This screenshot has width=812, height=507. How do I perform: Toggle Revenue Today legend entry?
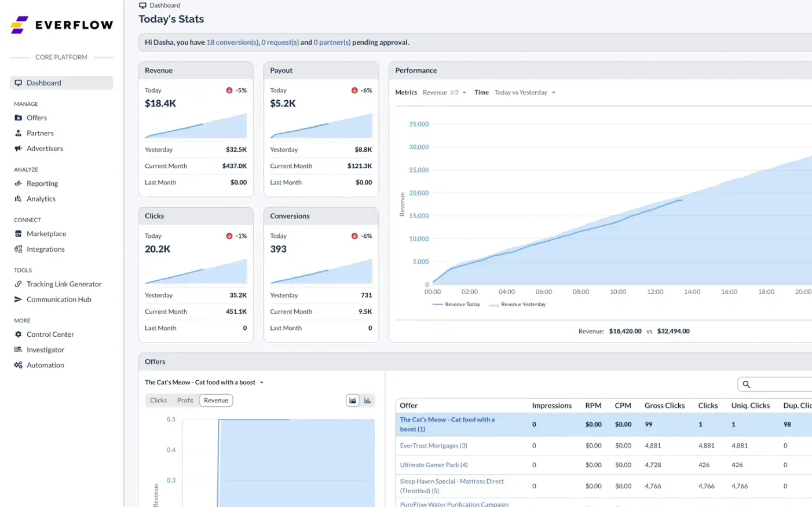456,304
